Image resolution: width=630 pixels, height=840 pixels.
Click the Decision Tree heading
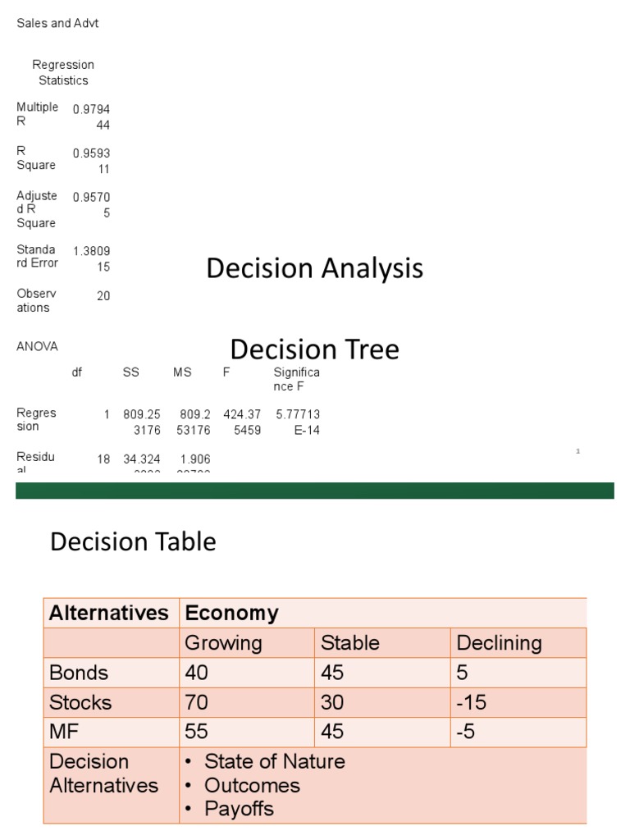(x=314, y=349)
